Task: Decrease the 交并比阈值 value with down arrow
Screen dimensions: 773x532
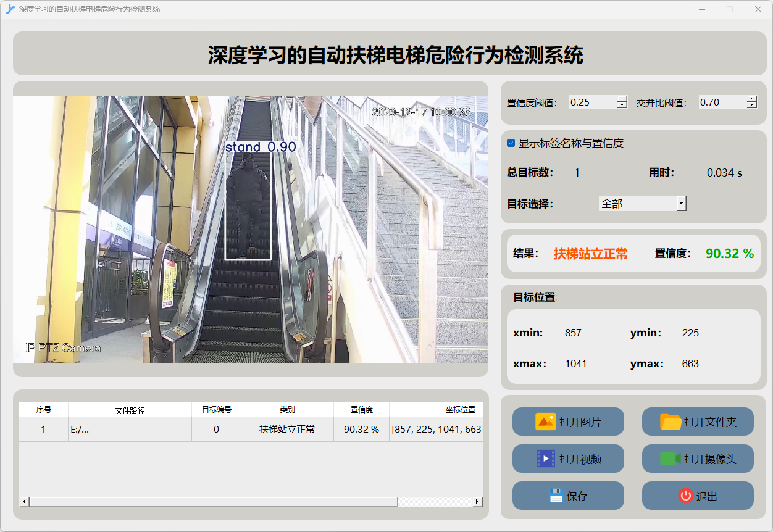Action: point(751,106)
